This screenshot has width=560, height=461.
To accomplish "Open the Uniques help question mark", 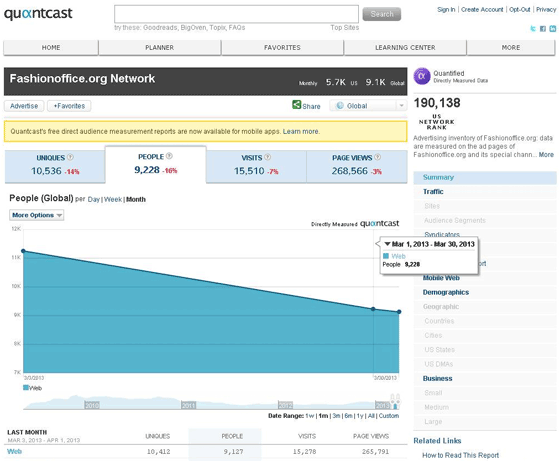I will (x=70, y=157).
